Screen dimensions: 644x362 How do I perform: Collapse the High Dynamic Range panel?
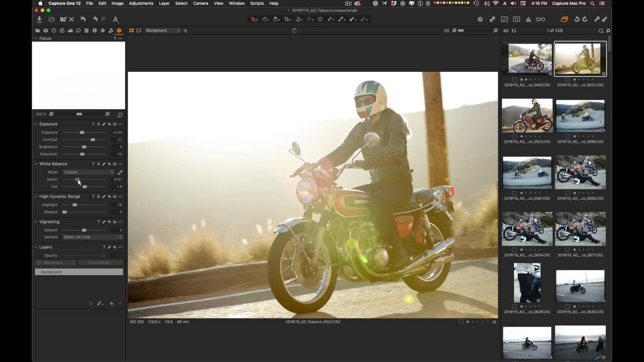click(x=36, y=197)
